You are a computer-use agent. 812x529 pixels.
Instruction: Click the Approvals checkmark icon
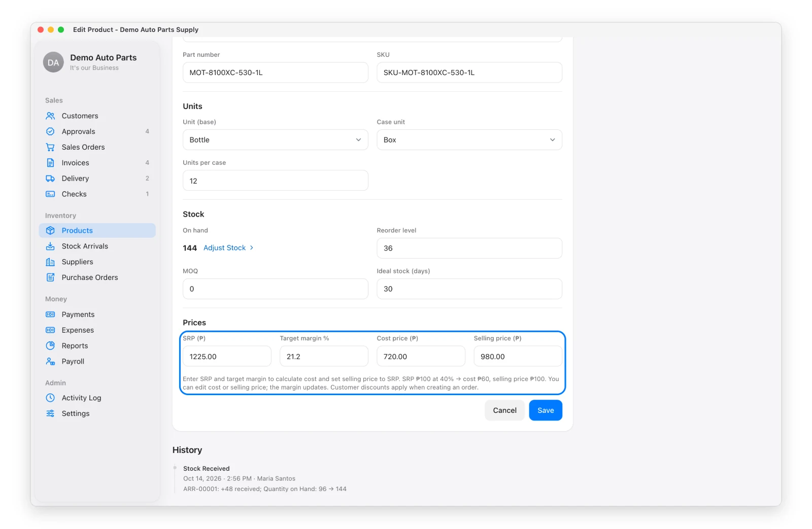[50, 131]
